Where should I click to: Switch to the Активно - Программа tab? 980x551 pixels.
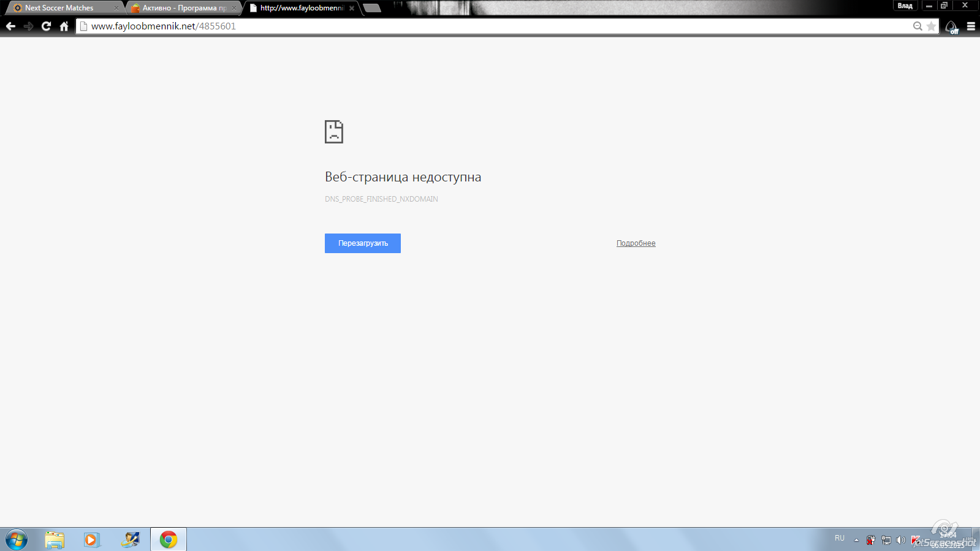[x=184, y=8]
